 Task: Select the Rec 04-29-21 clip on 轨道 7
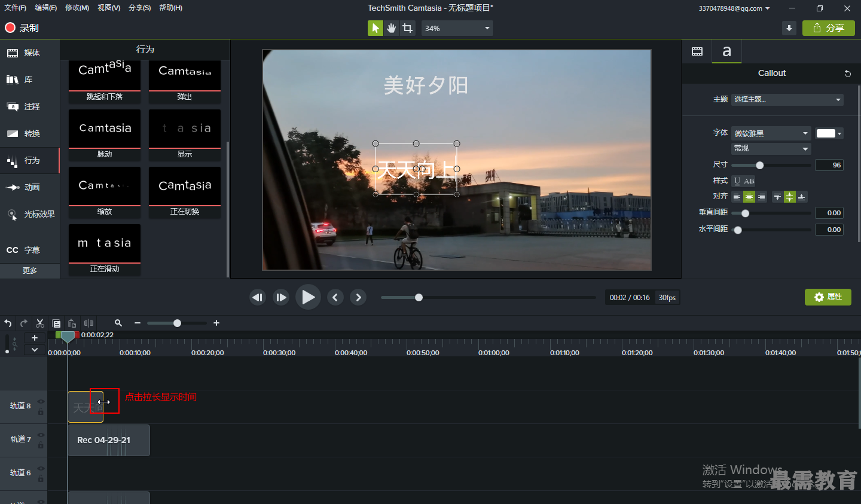coord(109,441)
